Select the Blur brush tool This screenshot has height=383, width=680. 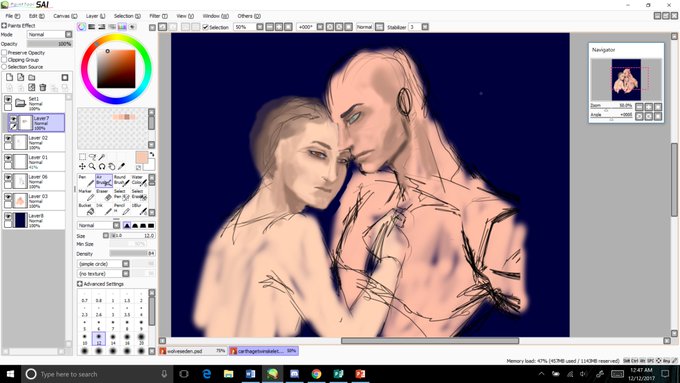(139, 209)
